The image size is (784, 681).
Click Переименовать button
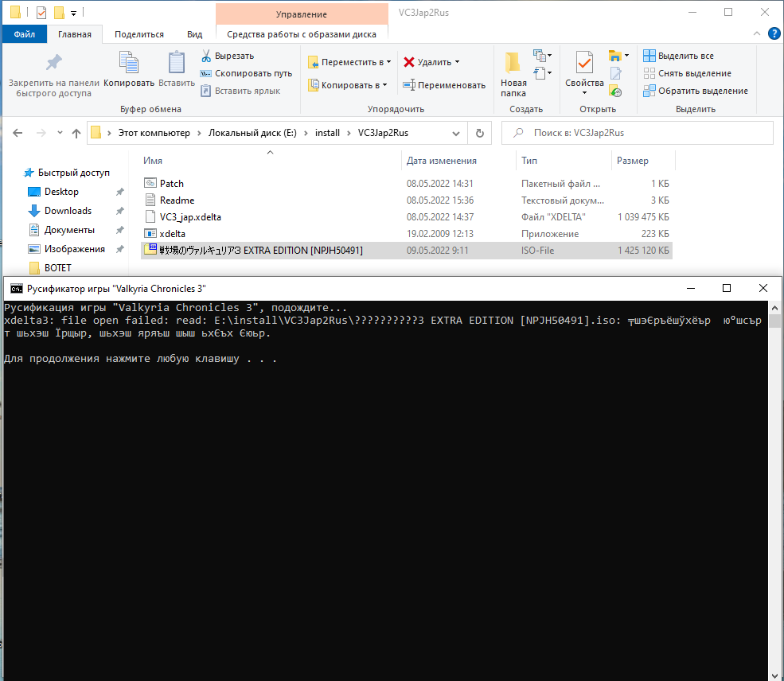coord(444,85)
